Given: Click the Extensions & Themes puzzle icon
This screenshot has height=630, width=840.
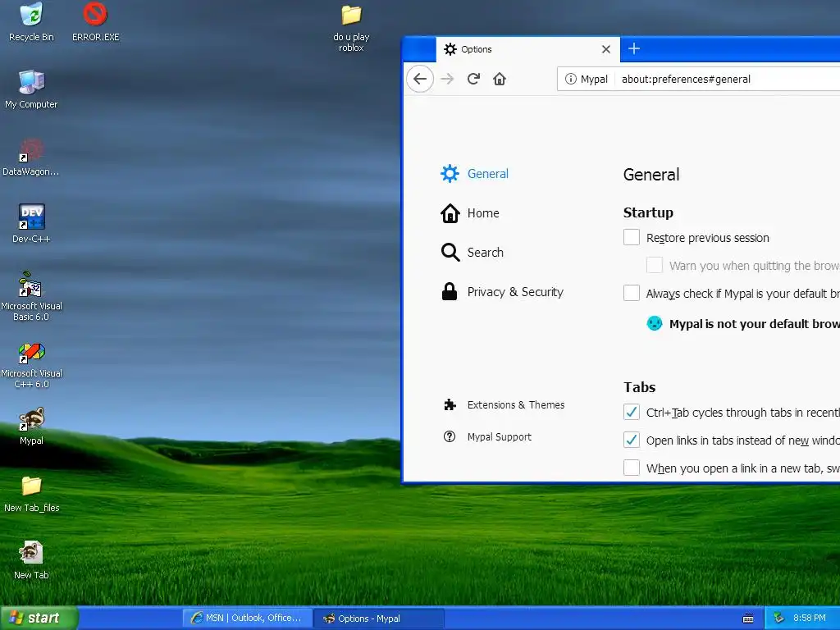Looking at the screenshot, I should (x=450, y=405).
